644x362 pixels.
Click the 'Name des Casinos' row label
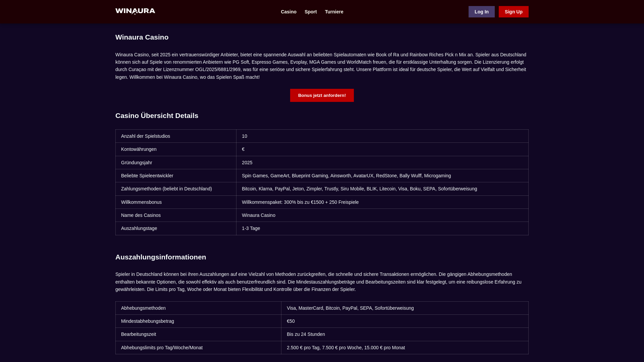pos(176,215)
